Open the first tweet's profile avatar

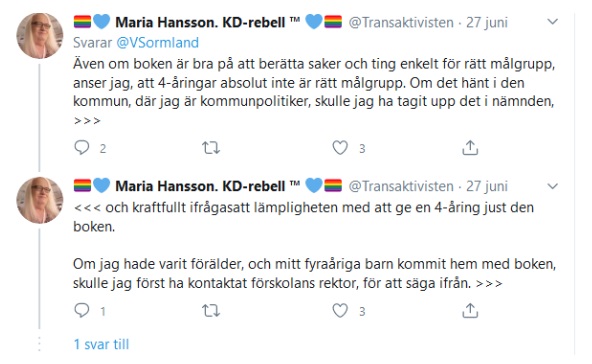pos(40,36)
